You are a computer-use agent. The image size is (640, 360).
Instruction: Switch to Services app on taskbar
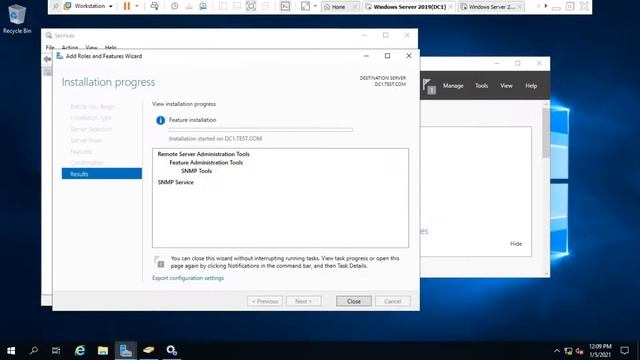click(x=171, y=351)
